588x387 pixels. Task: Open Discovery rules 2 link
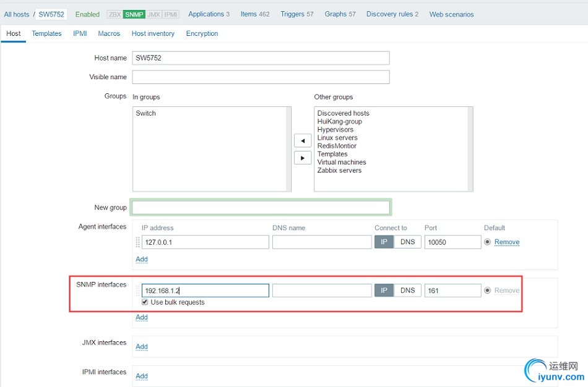pos(392,14)
